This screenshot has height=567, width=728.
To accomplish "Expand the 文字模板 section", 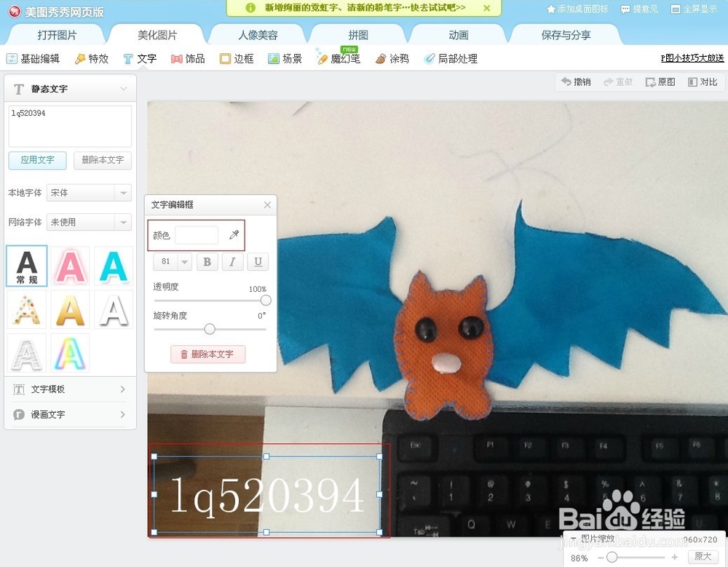I will click(70, 389).
